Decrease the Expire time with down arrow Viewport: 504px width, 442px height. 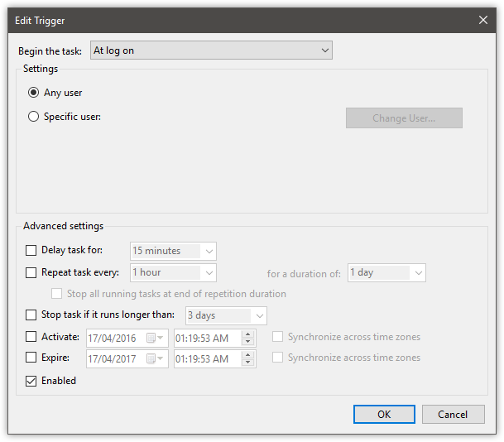click(x=247, y=363)
